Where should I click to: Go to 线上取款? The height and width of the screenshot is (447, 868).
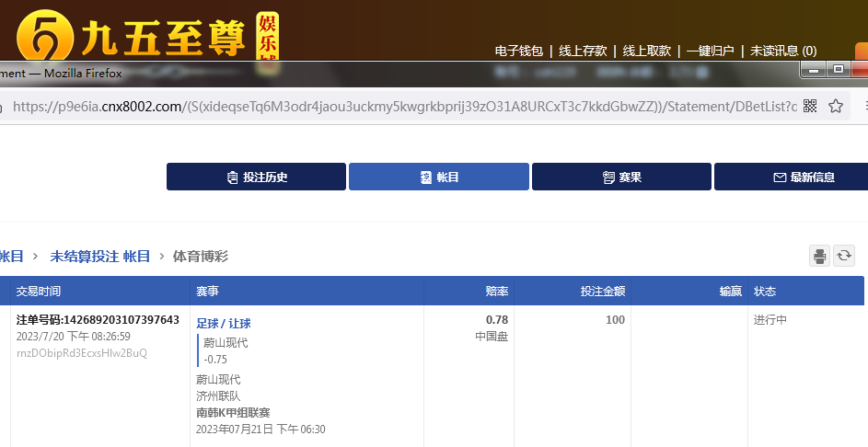click(x=646, y=51)
